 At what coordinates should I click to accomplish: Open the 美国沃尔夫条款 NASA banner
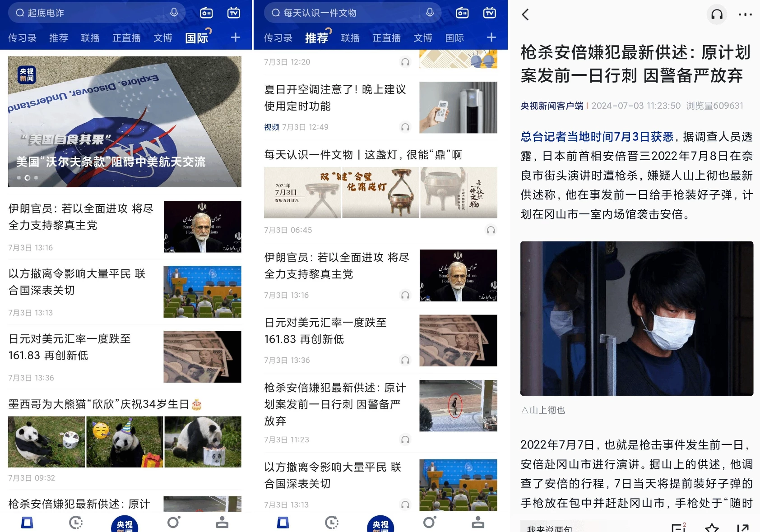[125, 121]
